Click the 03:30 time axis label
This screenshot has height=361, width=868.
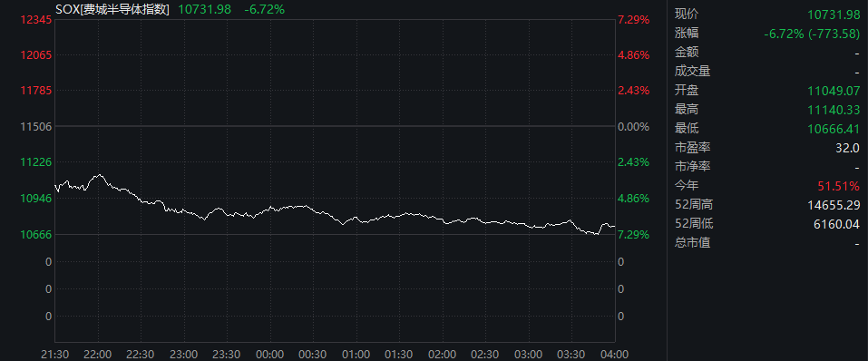click(x=571, y=355)
